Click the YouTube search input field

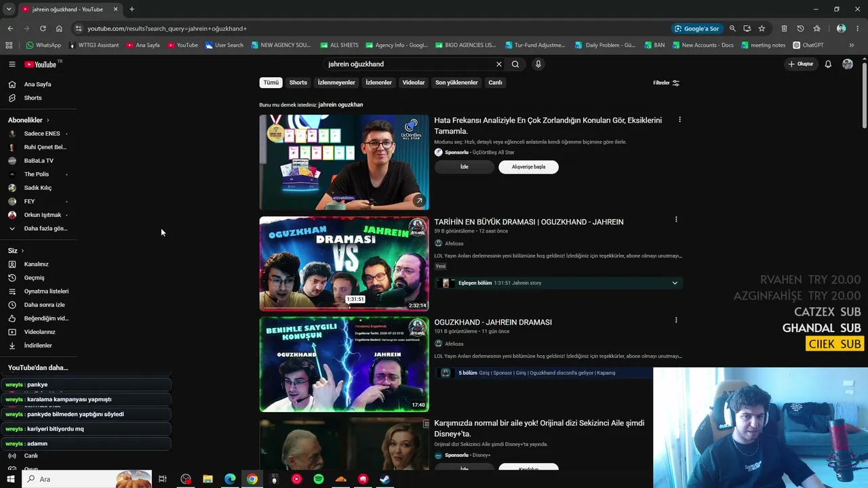(410, 64)
